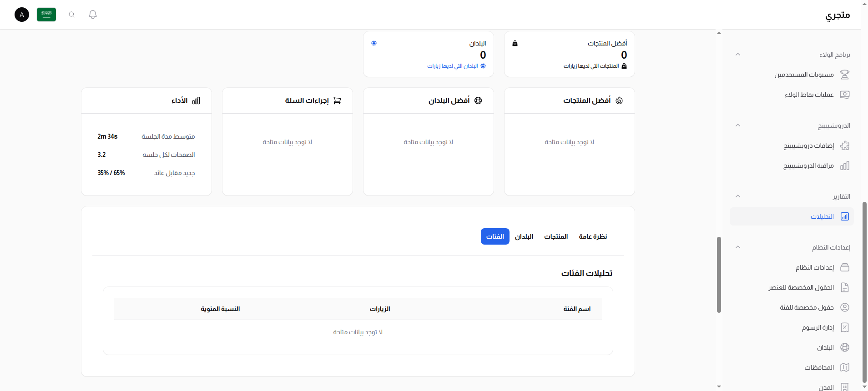Collapse the إعدادات النظام section
868x391 pixels.
[738, 247]
